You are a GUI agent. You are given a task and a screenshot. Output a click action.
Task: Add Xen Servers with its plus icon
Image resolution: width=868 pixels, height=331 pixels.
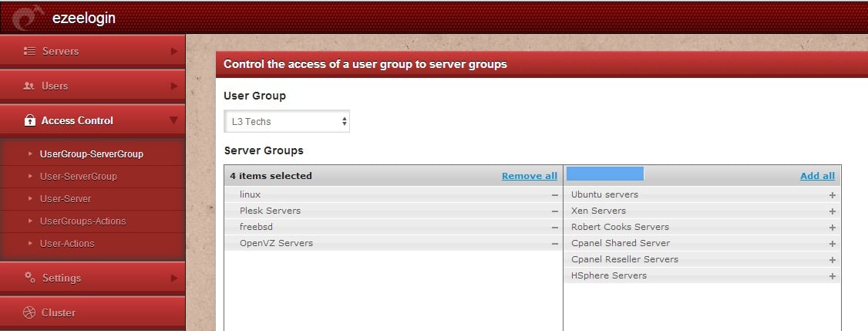pos(832,211)
